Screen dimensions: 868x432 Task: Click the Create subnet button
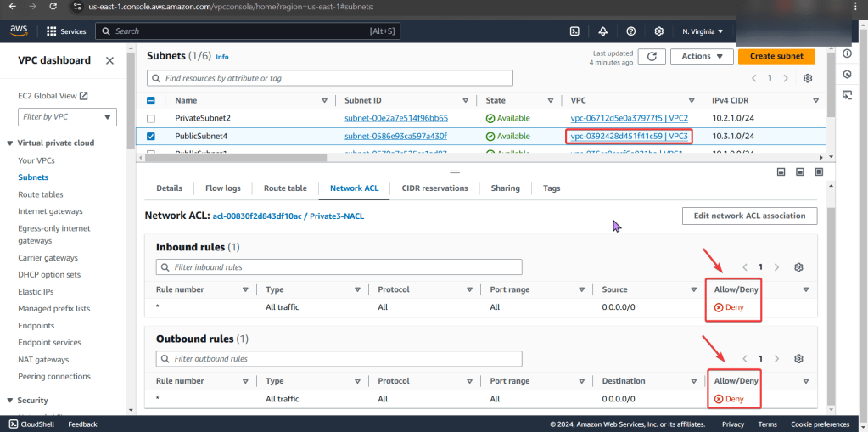click(x=776, y=56)
